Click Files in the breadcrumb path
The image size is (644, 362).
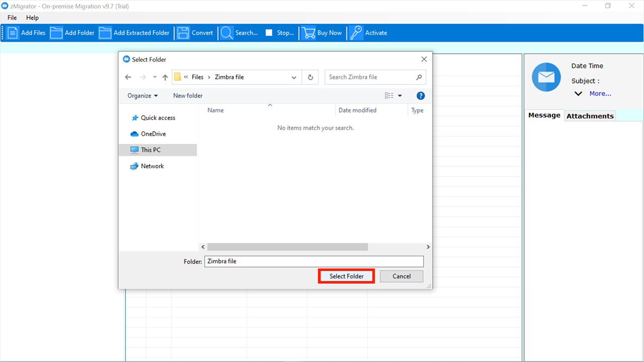198,77
